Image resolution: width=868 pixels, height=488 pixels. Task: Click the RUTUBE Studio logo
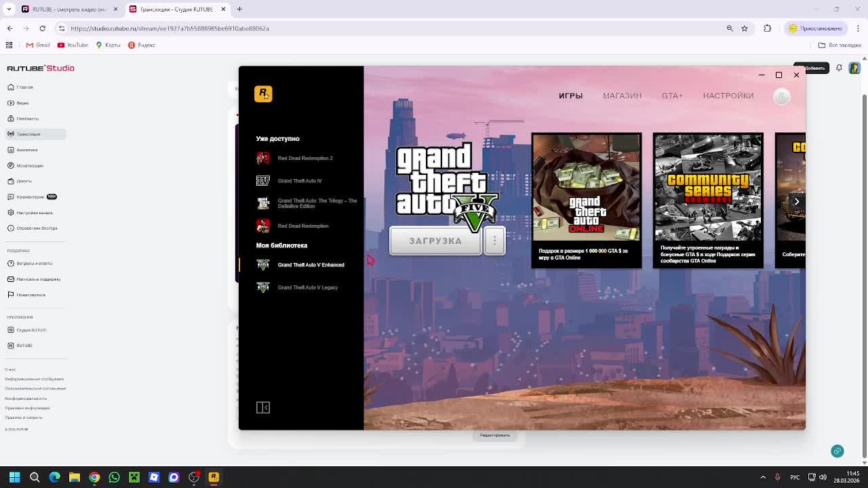[x=41, y=68]
